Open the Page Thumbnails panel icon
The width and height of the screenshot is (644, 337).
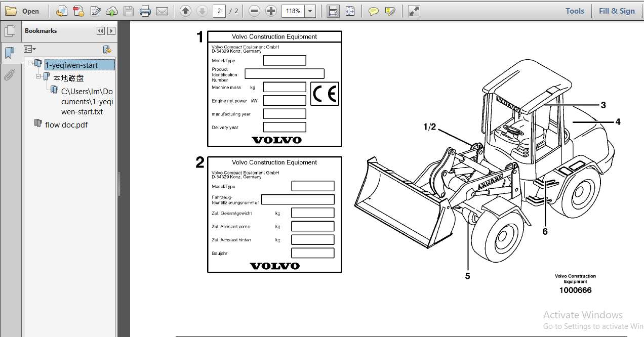9,32
